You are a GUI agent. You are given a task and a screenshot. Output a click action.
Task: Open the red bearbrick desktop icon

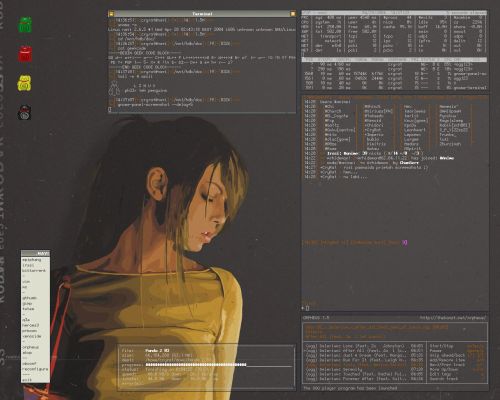click(25, 54)
